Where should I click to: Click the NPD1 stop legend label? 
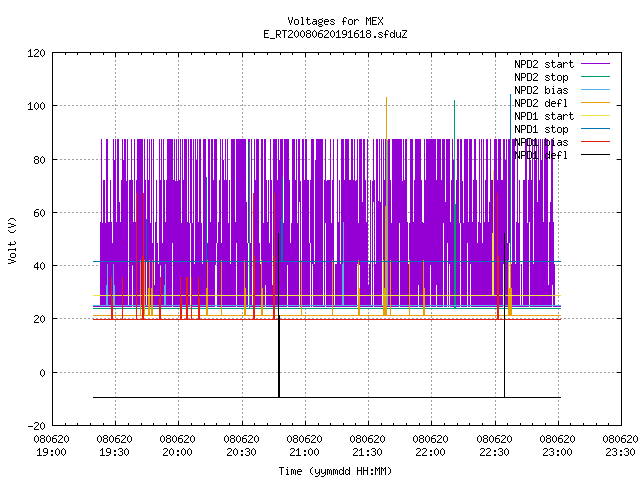(541, 129)
